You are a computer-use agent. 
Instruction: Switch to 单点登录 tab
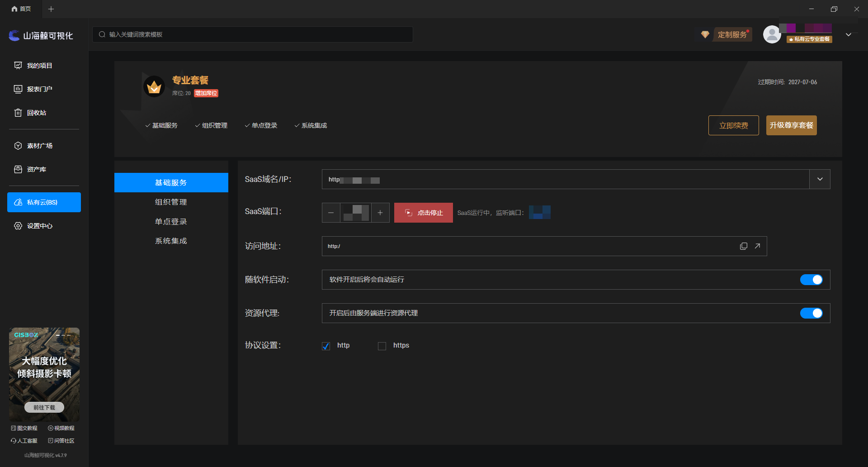[x=171, y=221]
